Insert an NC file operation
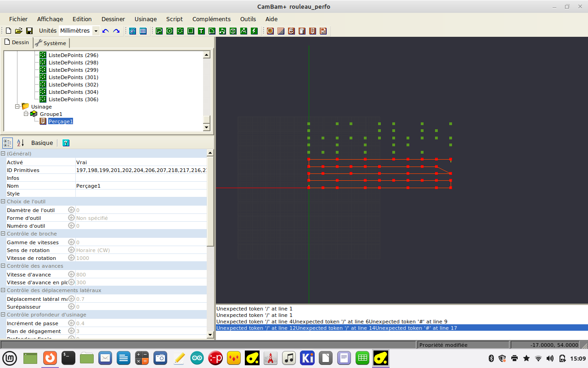 [x=323, y=31]
